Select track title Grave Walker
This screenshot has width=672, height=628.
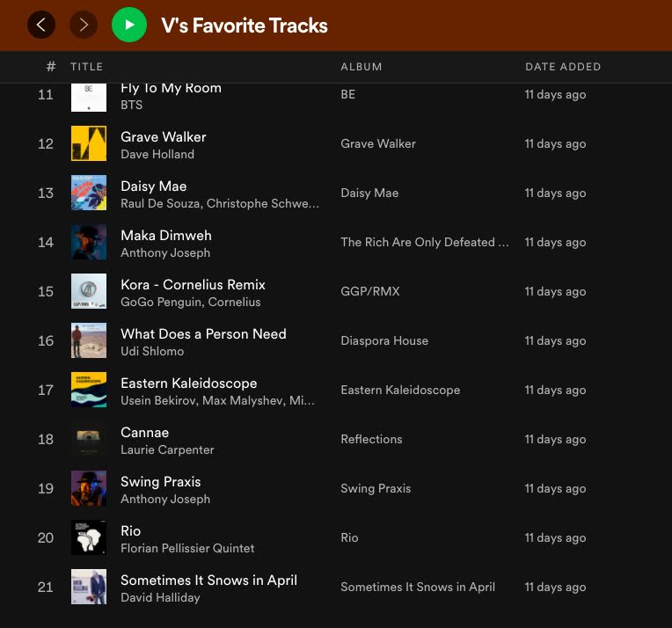[x=164, y=137]
